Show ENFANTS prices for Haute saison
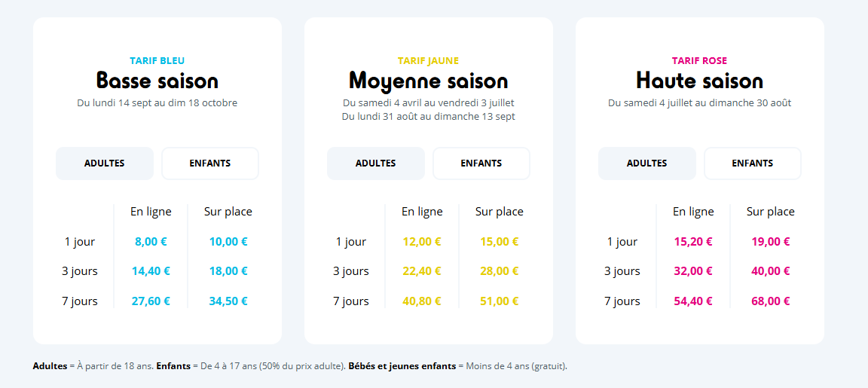868x388 pixels. (753, 163)
